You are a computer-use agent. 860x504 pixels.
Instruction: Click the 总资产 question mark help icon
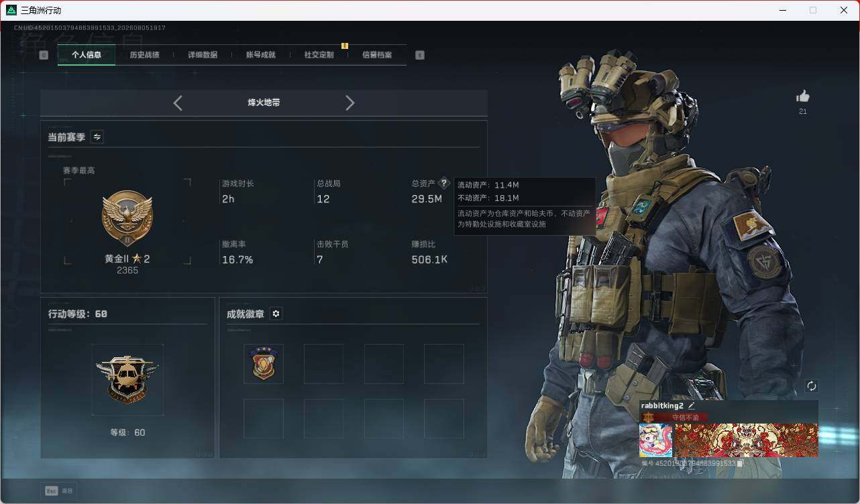[x=443, y=183]
